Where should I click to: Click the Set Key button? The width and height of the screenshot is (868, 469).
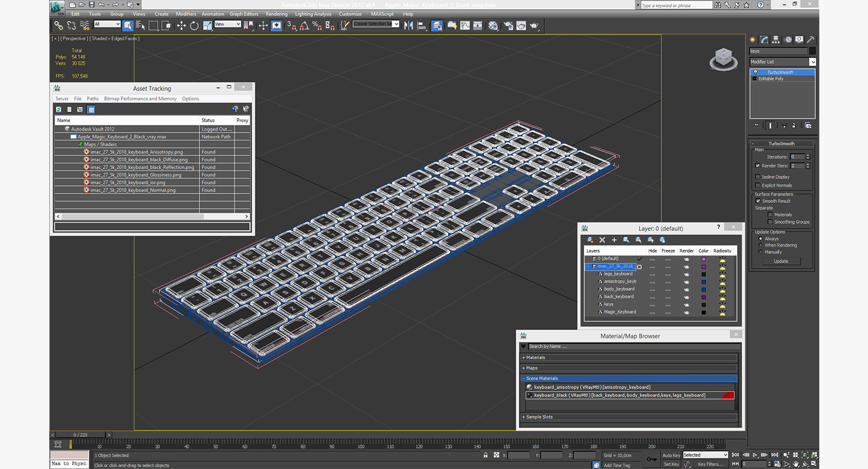[x=671, y=464]
